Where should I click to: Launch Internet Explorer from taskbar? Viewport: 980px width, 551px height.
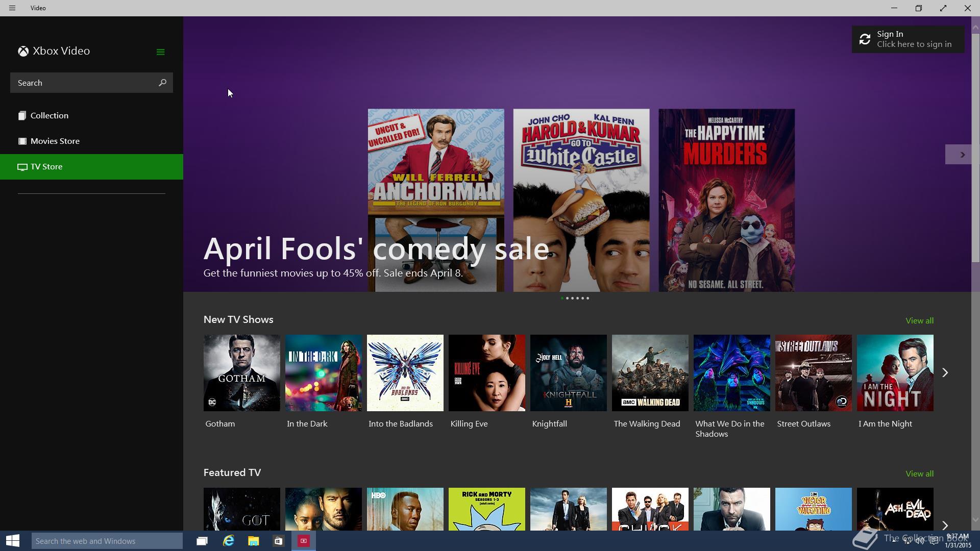point(228,541)
